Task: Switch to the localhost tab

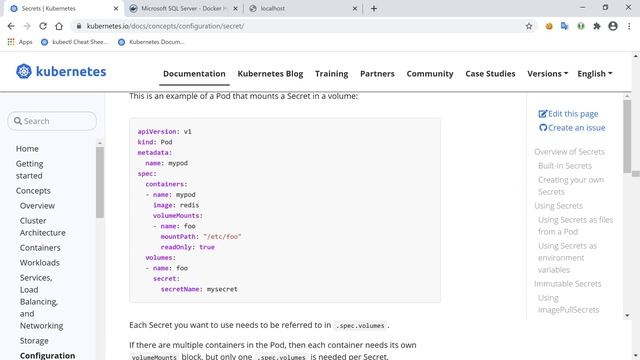Action: (x=302, y=9)
